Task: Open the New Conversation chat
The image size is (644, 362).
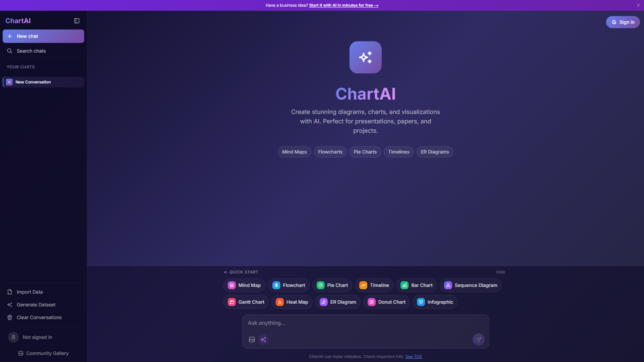Action: [43, 82]
